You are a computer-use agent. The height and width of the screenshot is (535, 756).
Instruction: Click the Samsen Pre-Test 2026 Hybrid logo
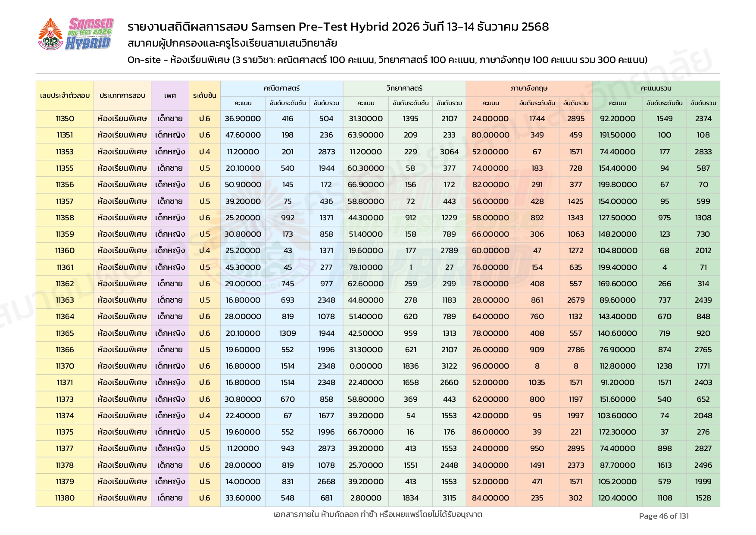coord(90,34)
